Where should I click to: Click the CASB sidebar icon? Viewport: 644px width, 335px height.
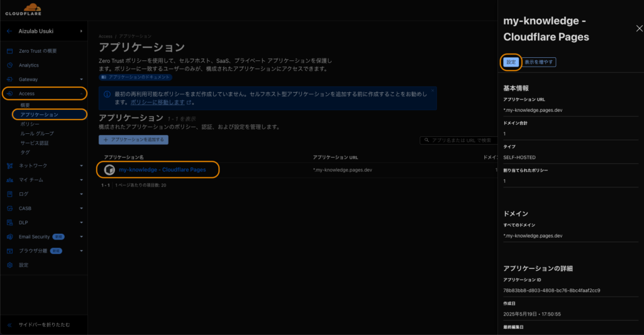(x=10, y=209)
